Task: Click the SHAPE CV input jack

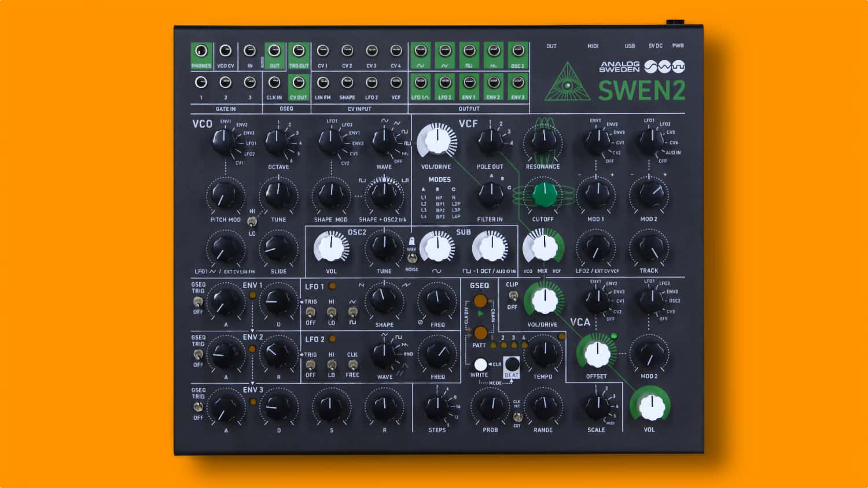Action: pos(347,83)
